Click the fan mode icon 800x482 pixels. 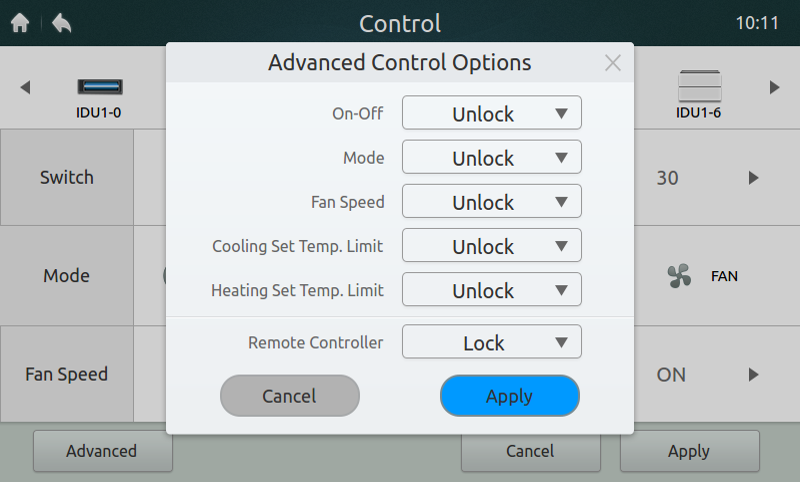680,275
